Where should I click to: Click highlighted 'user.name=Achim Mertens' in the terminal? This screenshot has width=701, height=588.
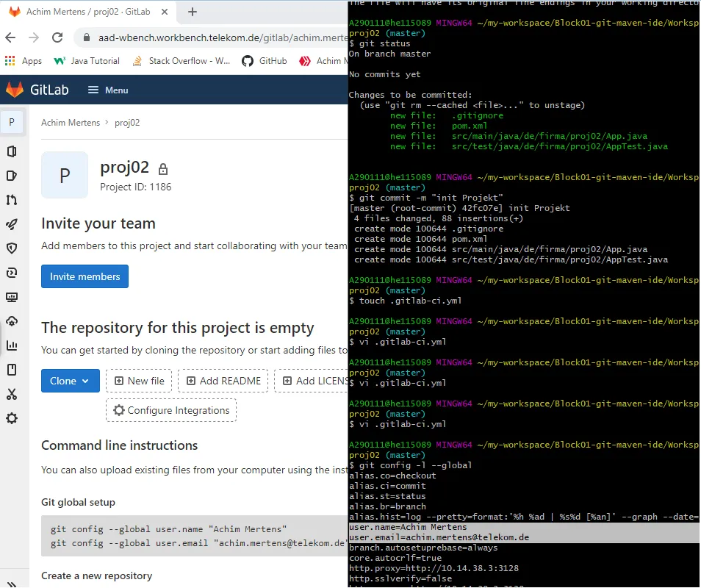coord(408,527)
